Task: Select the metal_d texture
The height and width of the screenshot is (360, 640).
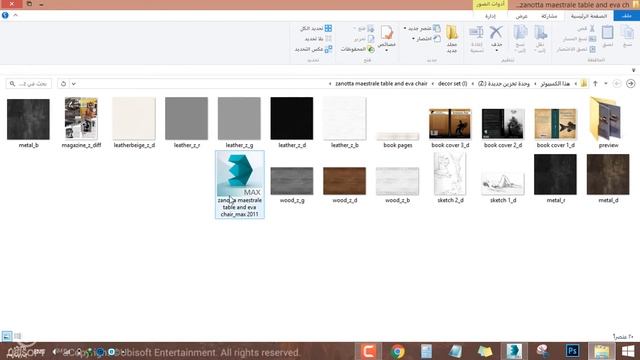Action: [608, 178]
